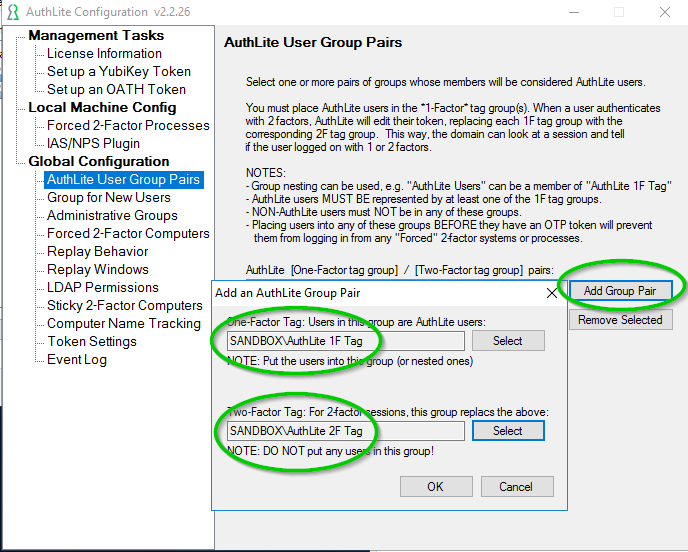Select AuthLite User Group Pairs in tree
Viewport: 688px width, 552px height.
124,179
